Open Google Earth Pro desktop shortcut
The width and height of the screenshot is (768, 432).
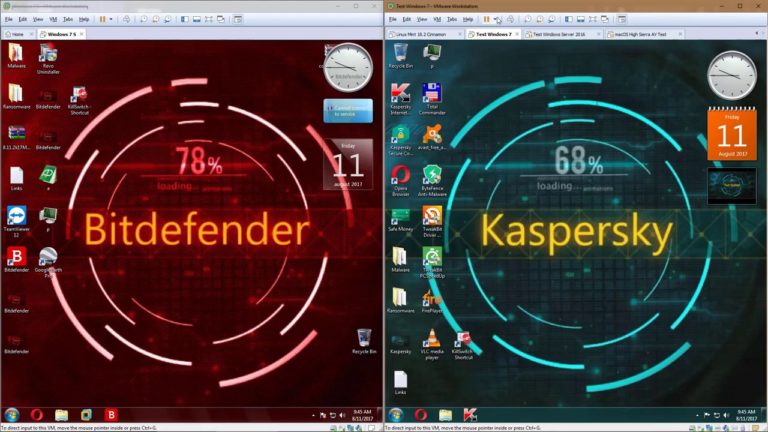[x=48, y=263]
